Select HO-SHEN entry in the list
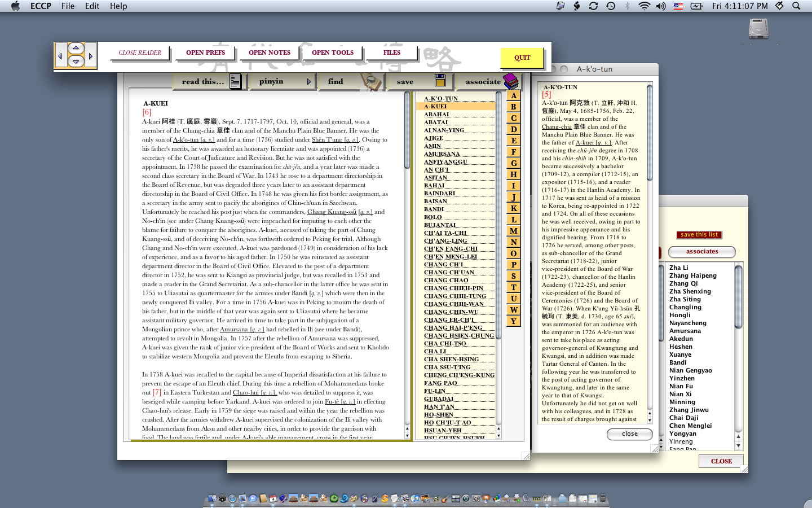The height and width of the screenshot is (508, 812). [x=456, y=414]
